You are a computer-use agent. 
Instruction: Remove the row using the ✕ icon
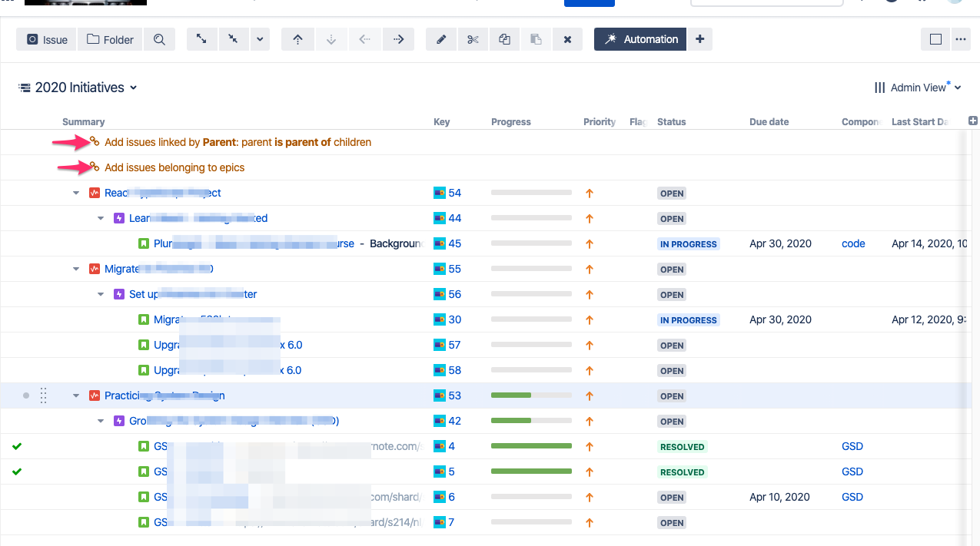point(567,39)
